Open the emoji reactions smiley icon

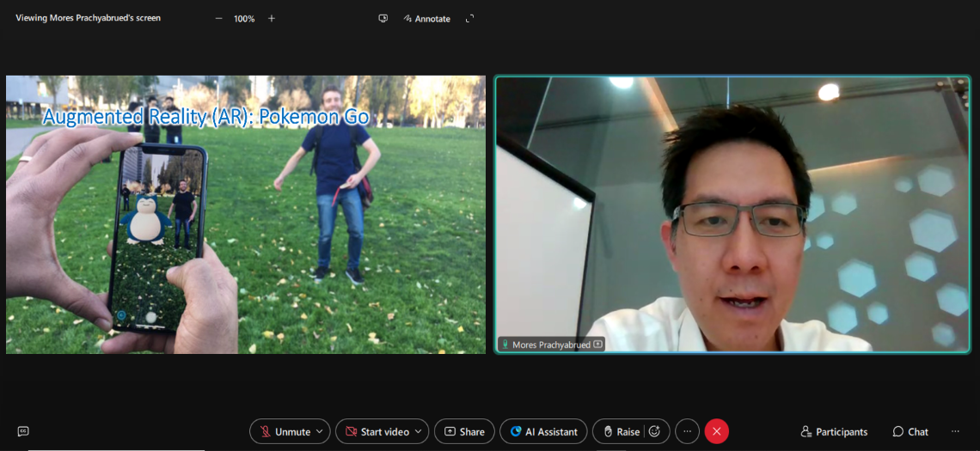654,431
